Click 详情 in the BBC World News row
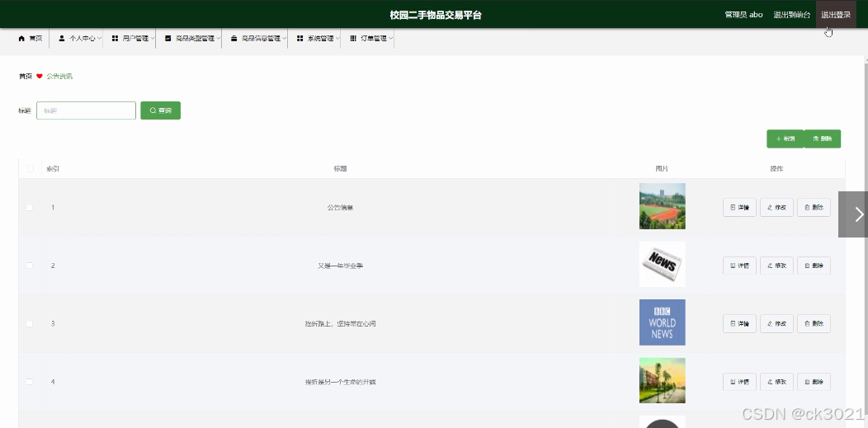This screenshot has height=428, width=868. click(739, 323)
